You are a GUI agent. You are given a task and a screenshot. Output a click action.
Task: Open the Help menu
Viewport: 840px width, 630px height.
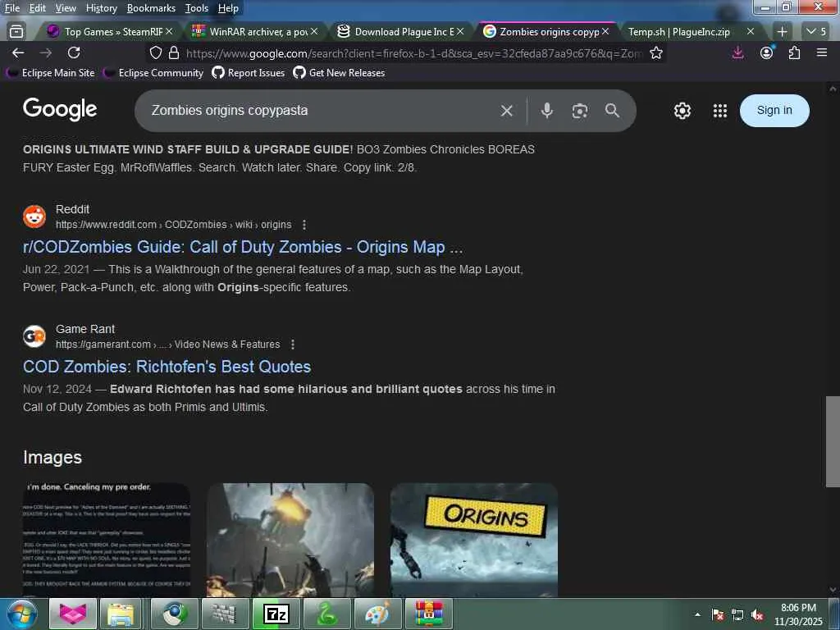(228, 8)
